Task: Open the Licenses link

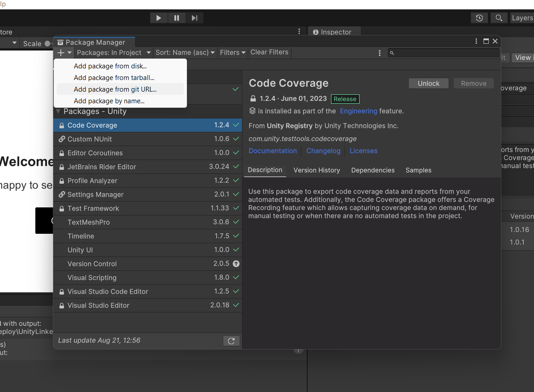Action: coord(363,151)
